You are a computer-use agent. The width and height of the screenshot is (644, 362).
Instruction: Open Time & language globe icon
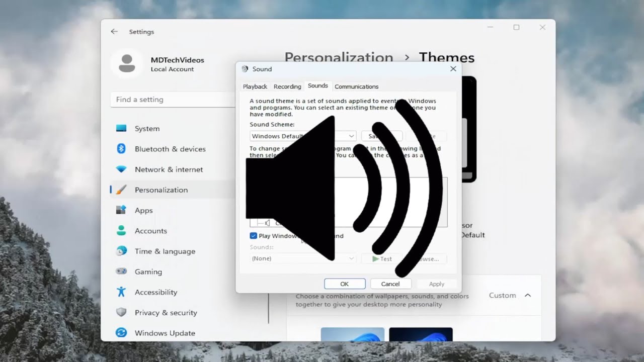coord(121,251)
